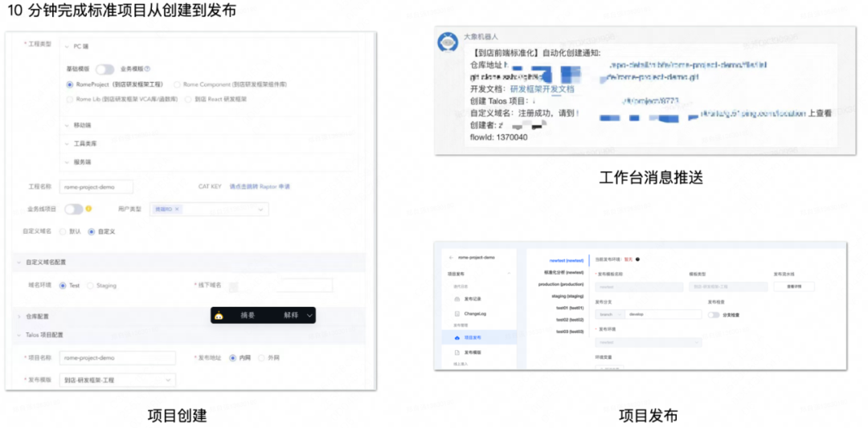Image resolution: width=868 pixels, height=428 pixels.
Task: Expand the 仓库配置 section
Action: [19, 316]
